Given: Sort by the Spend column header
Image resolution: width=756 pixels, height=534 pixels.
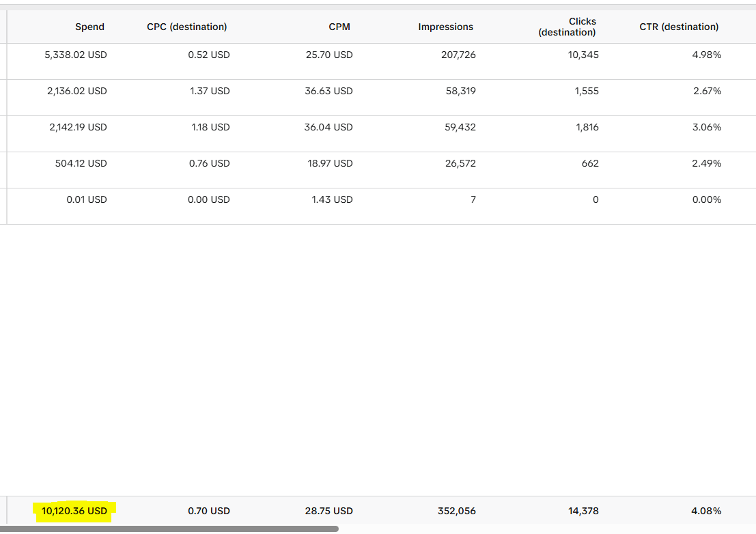Looking at the screenshot, I should point(89,27).
